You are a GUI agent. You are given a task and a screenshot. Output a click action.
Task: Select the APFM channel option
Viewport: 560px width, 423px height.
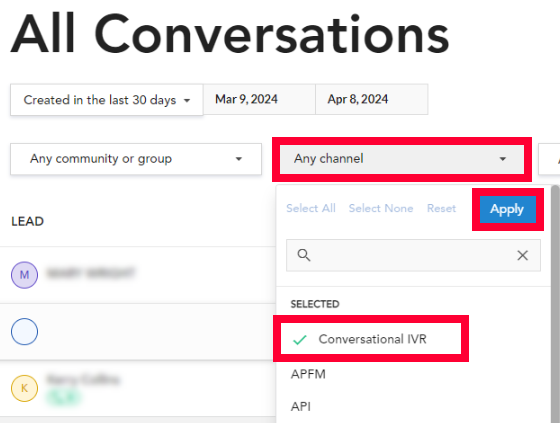click(308, 374)
